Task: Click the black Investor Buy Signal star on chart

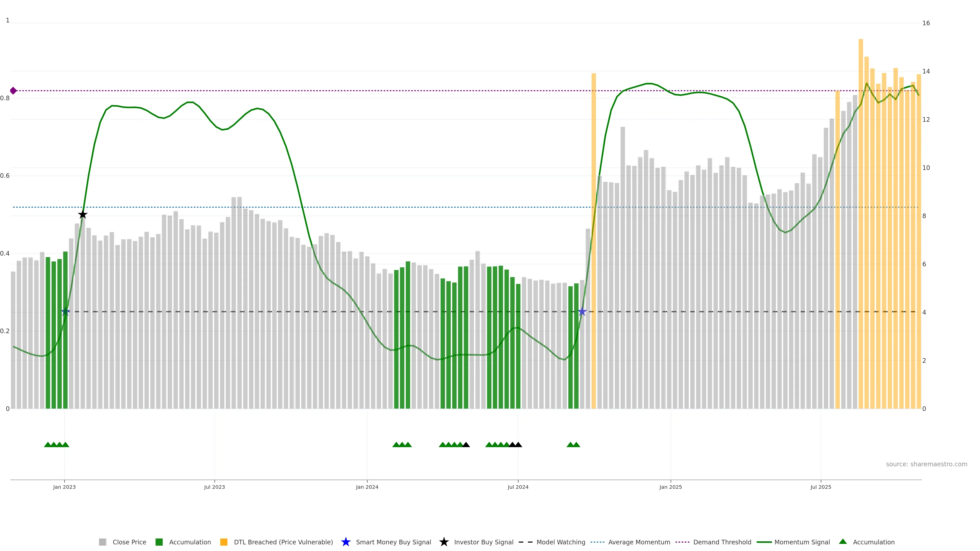Action: coord(82,215)
